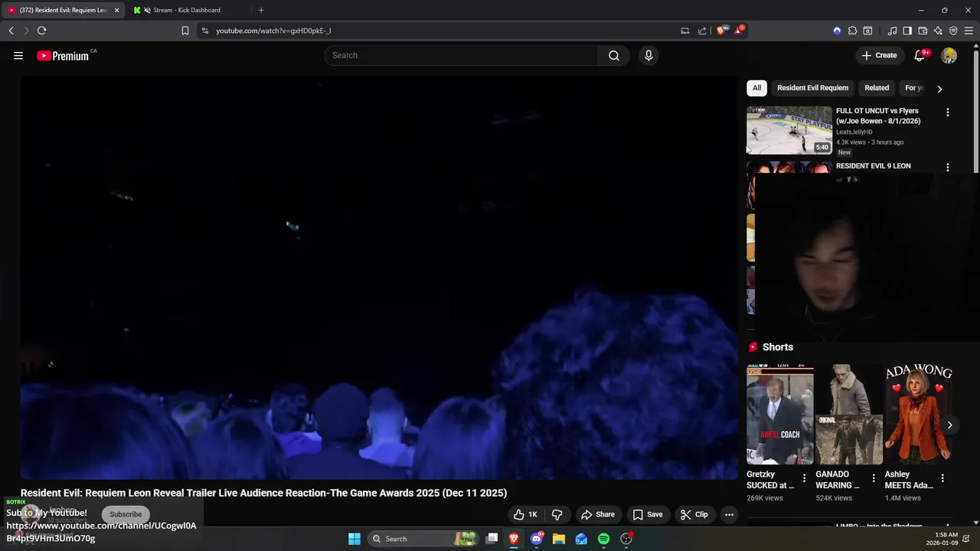Open File Explorer from the taskbar

click(559, 539)
